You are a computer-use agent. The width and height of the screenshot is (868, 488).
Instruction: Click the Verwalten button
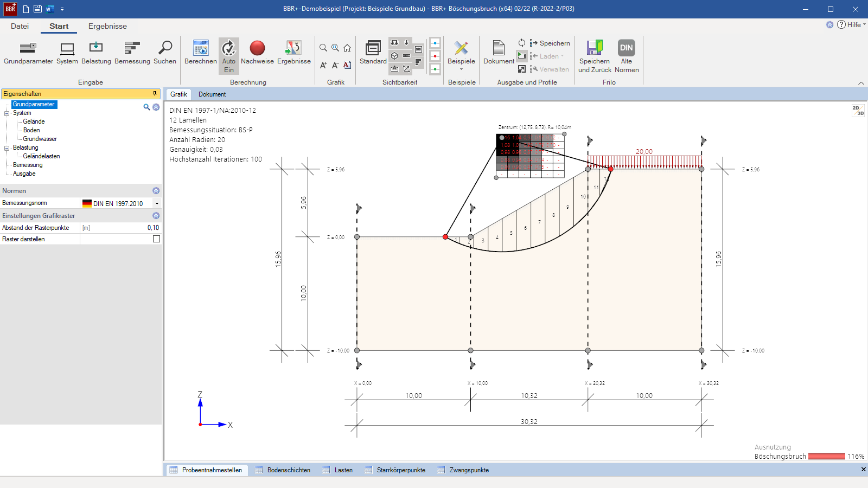[x=549, y=69]
